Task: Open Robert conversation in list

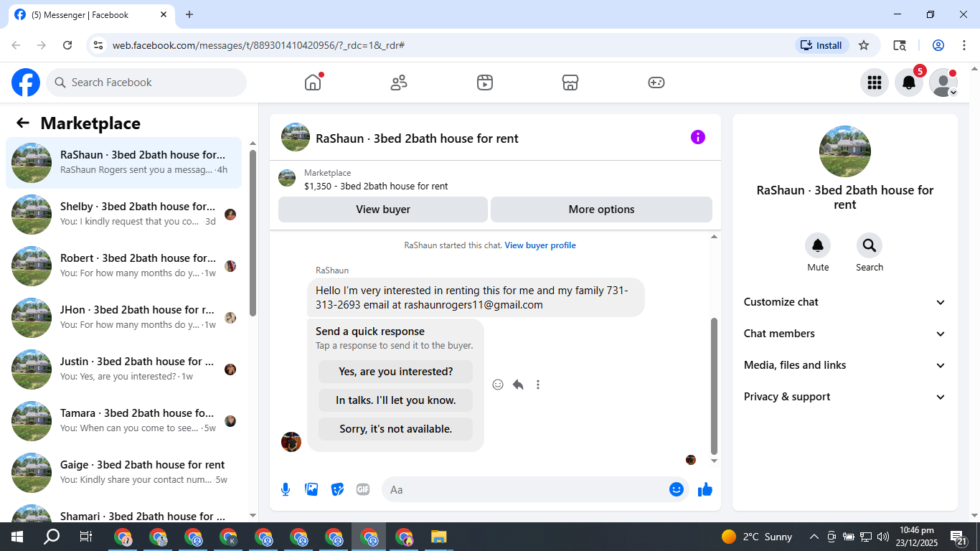Action: pos(123,266)
